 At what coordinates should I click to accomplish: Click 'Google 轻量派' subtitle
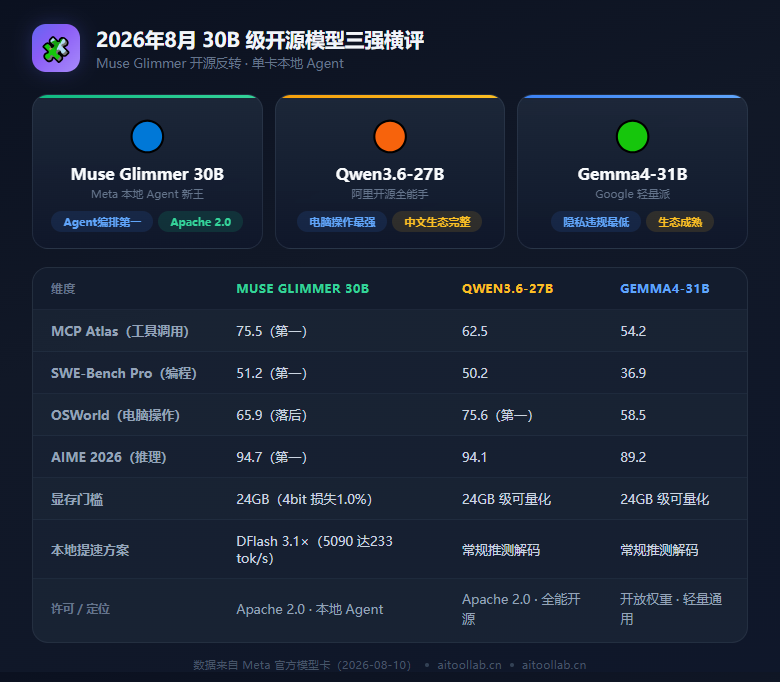click(x=632, y=194)
